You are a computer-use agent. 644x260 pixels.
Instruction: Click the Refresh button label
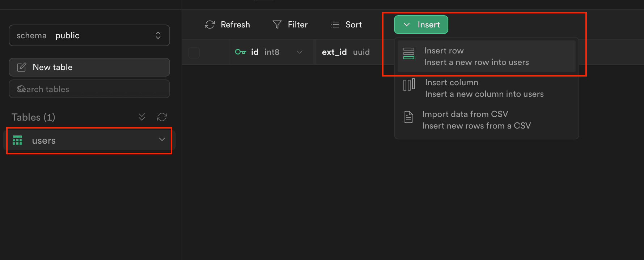tap(235, 25)
